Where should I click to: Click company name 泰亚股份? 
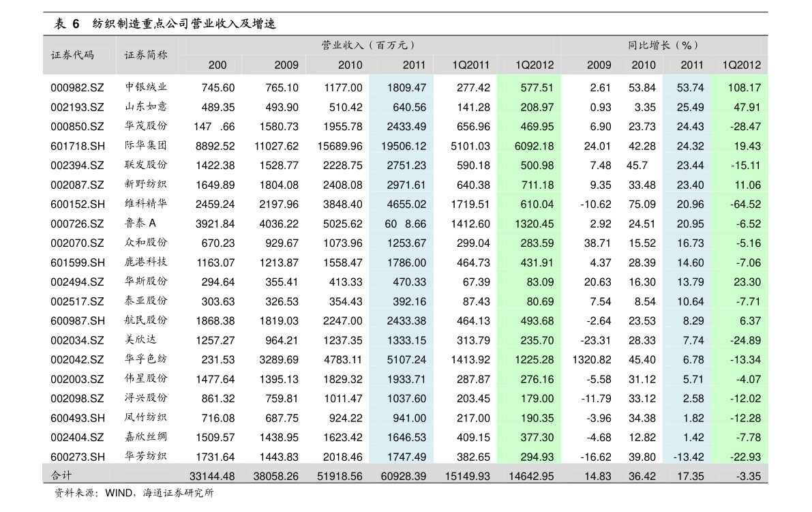[146, 301]
